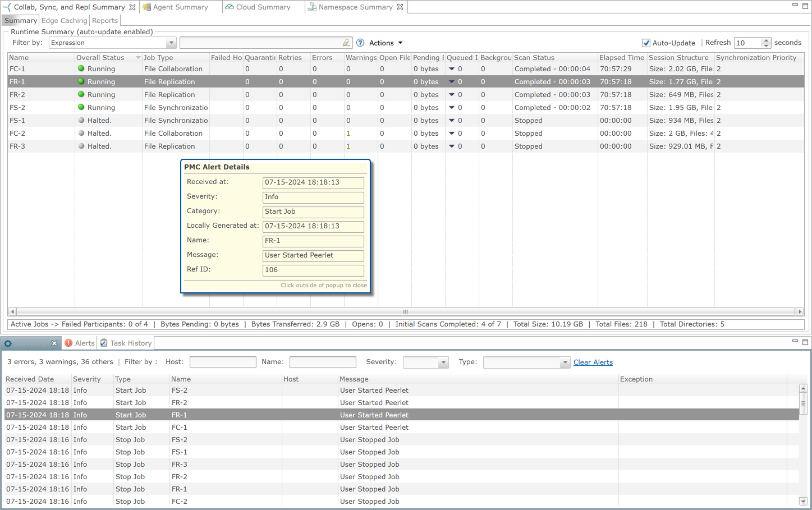Click the warning count 1 in FR-3 row
Image resolution: width=812 pixels, height=510 pixels.
[x=348, y=146]
